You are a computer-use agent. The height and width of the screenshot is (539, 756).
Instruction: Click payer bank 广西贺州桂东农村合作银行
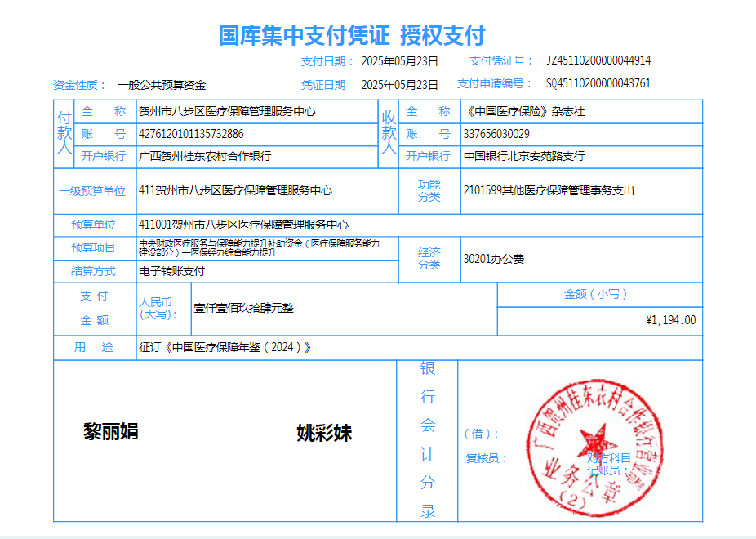point(205,156)
